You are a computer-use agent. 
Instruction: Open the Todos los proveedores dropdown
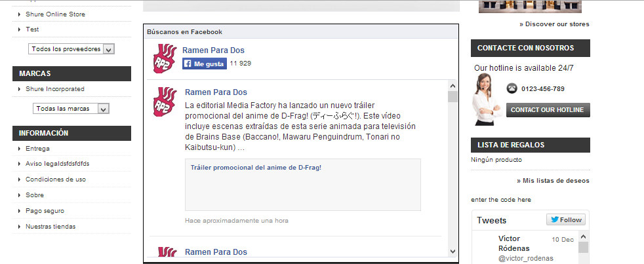(x=71, y=49)
